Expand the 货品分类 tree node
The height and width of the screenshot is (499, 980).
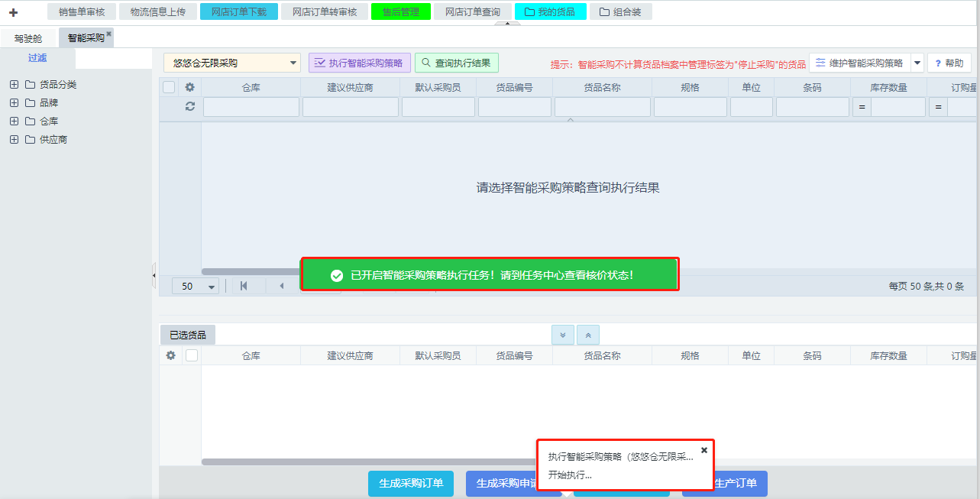tap(14, 84)
